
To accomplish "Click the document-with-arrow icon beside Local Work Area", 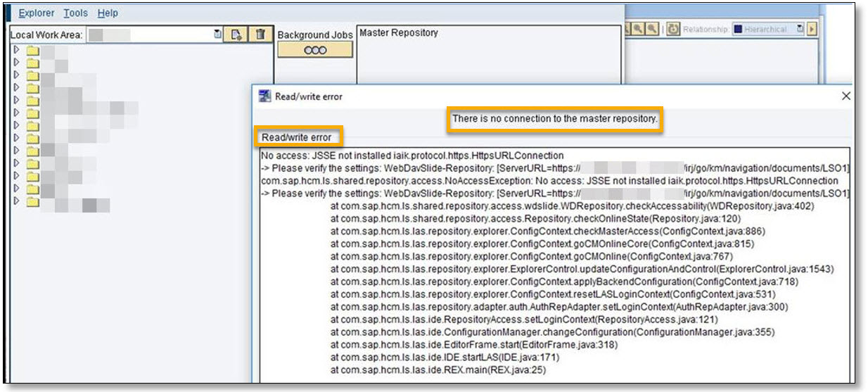I will pyautogui.click(x=236, y=34).
